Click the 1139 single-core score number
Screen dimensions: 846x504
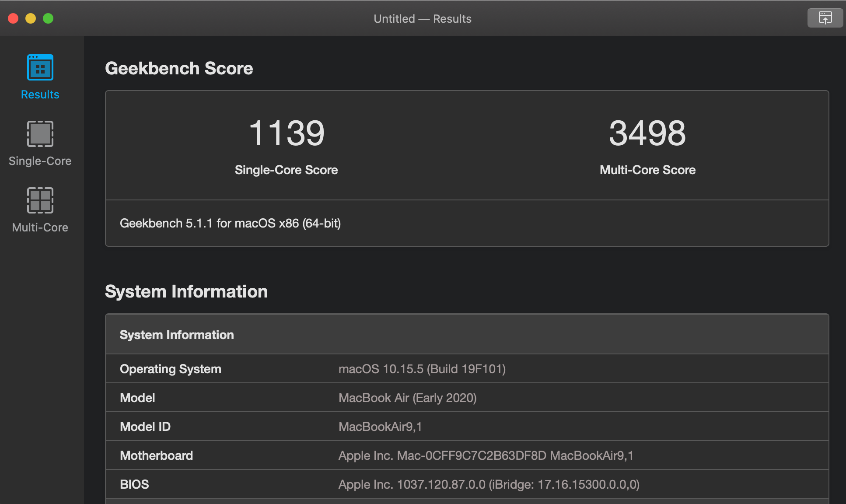287,133
